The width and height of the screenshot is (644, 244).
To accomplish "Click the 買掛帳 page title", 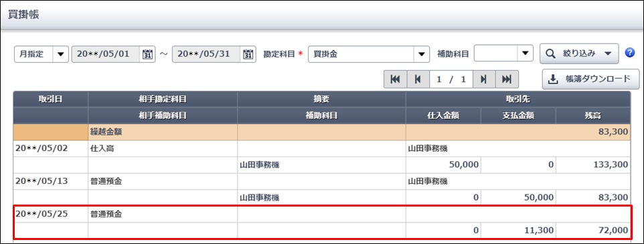I will pyautogui.click(x=23, y=14).
